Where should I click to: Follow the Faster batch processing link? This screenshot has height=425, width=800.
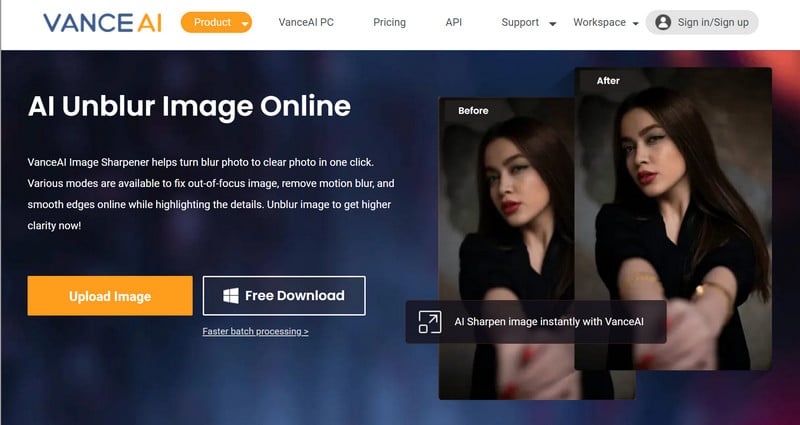tap(255, 332)
